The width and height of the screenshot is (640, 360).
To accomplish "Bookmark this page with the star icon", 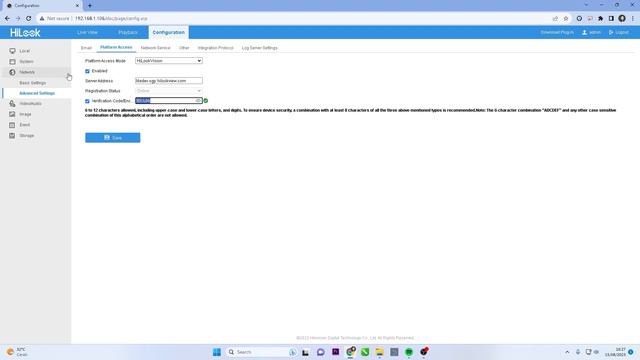I will (566, 18).
